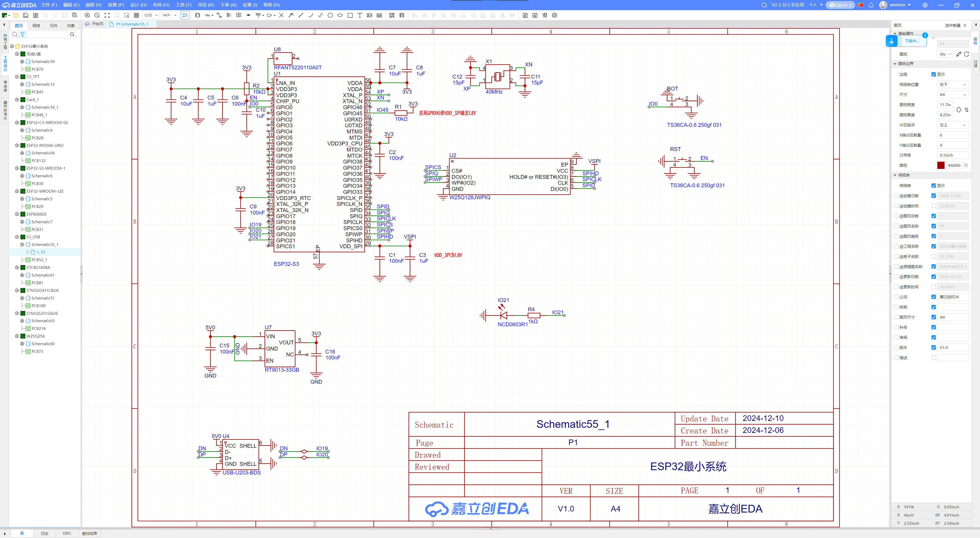Click the 同步中 sync button

pos(840,5)
